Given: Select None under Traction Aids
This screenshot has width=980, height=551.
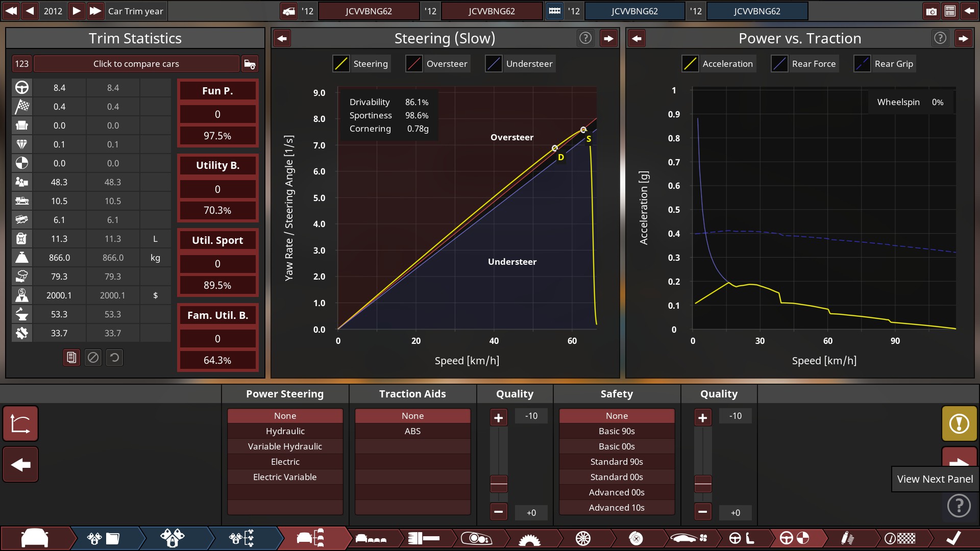Looking at the screenshot, I should (x=412, y=416).
